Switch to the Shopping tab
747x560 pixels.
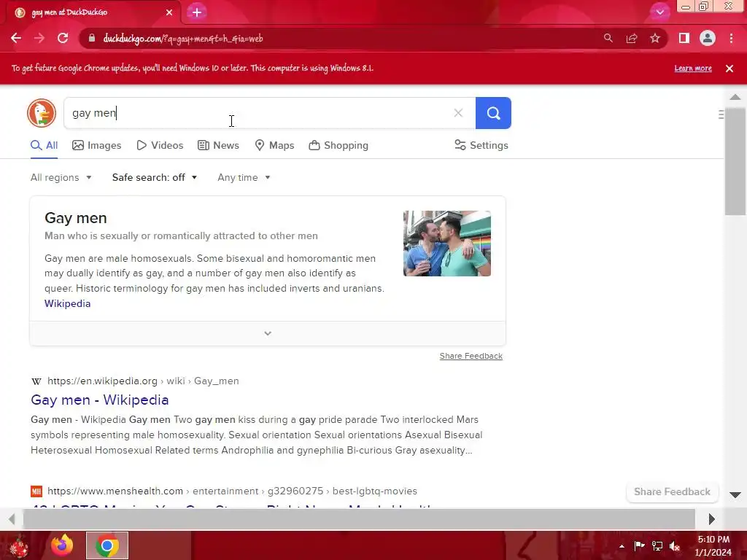338,145
